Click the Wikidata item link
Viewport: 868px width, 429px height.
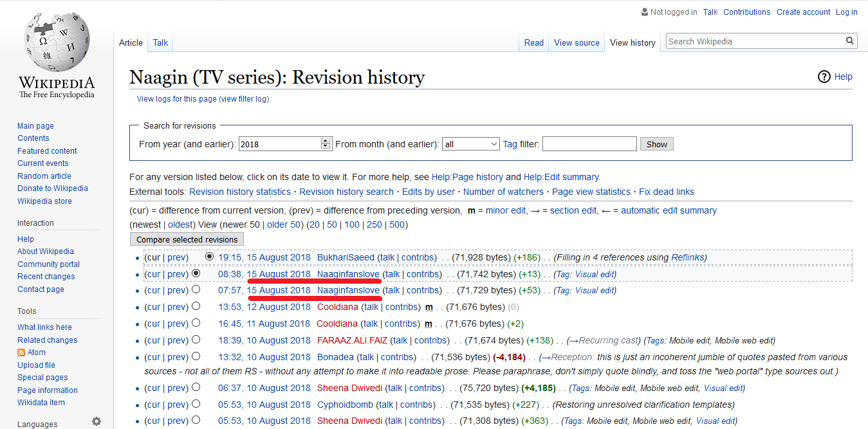coord(41,403)
